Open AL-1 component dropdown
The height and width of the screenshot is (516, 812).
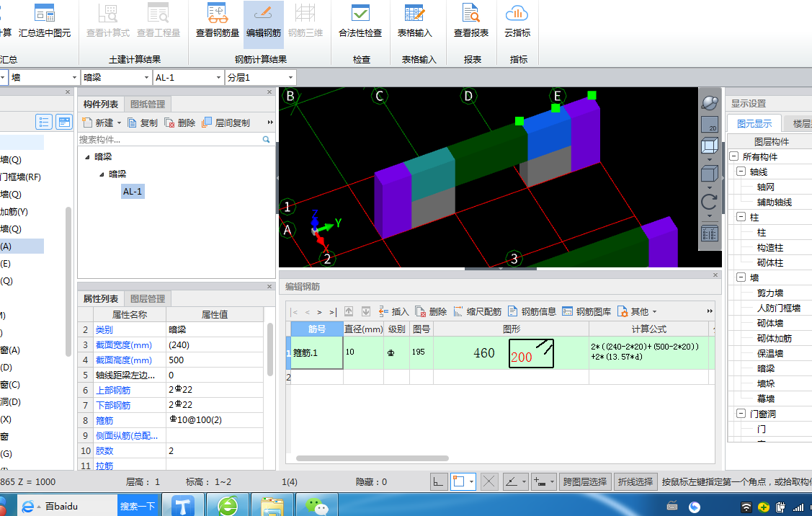(x=218, y=78)
